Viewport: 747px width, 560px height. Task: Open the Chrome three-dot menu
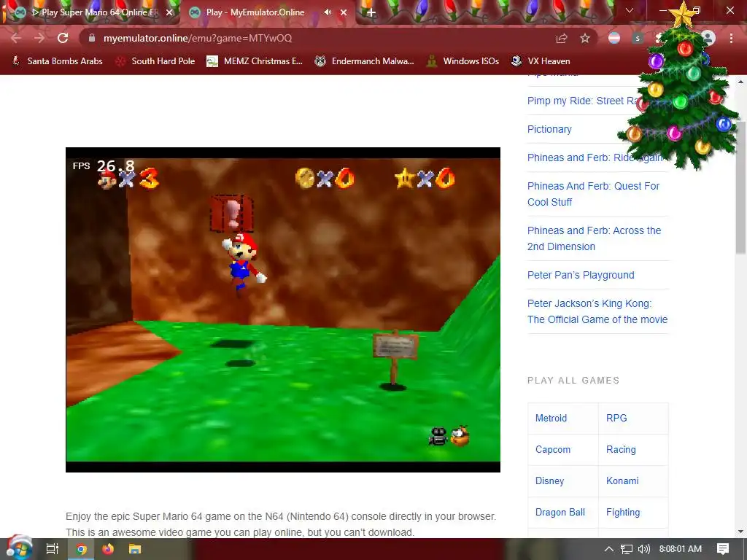[731, 38]
